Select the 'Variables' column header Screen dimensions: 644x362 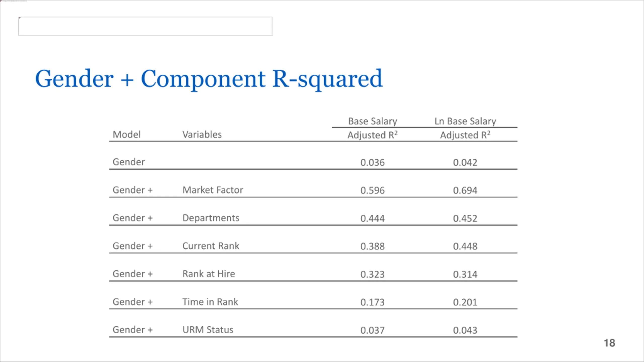pyautogui.click(x=202, y=134)
